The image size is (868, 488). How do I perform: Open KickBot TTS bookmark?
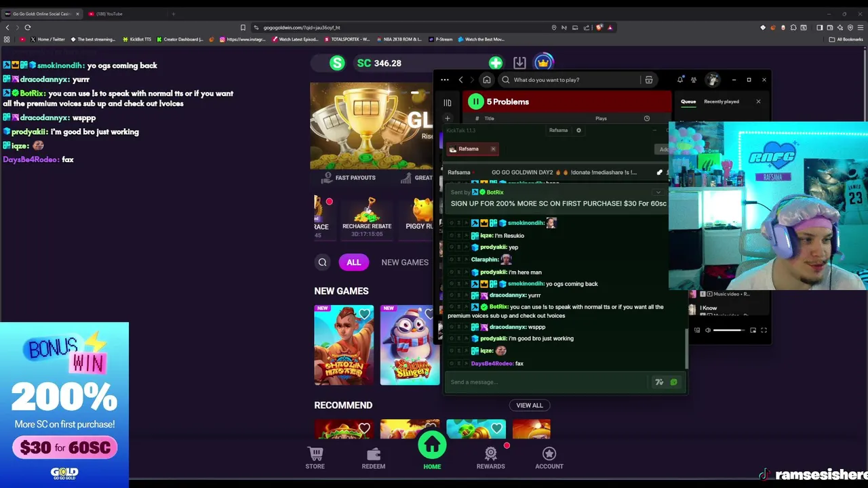coord(136,39)
